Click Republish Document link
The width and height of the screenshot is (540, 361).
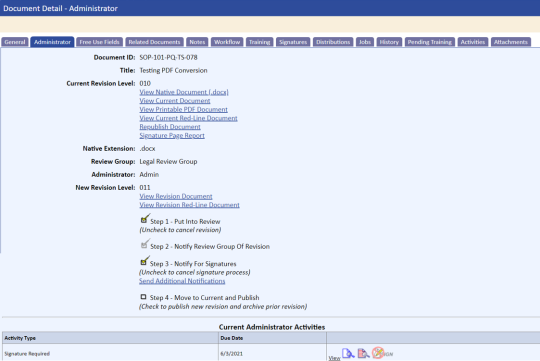click(x=170, y=127)
